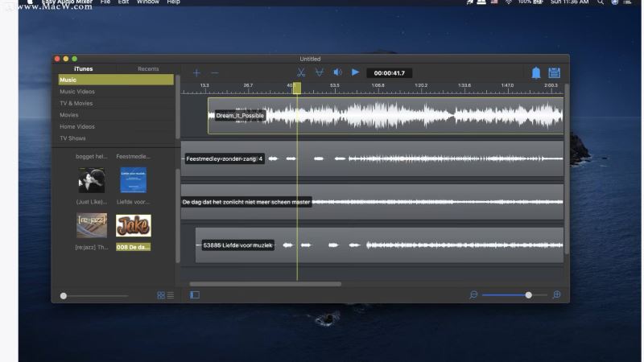Open Spotlight search in menu bar
The image size is (644, 362).
coord(601,2)
